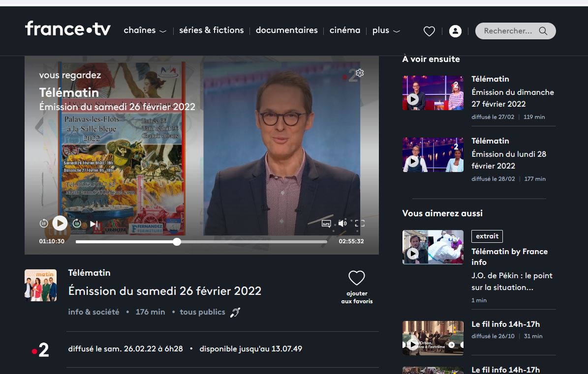Open Émission du lundi 28 février 2022
This screenshot has height=374, width=588.
[509, 160]
